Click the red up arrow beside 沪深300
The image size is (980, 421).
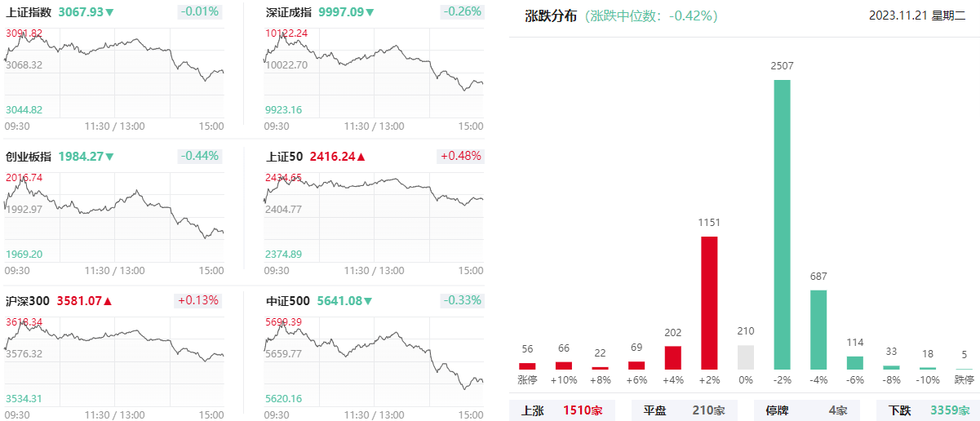click(x=108, y=301)
